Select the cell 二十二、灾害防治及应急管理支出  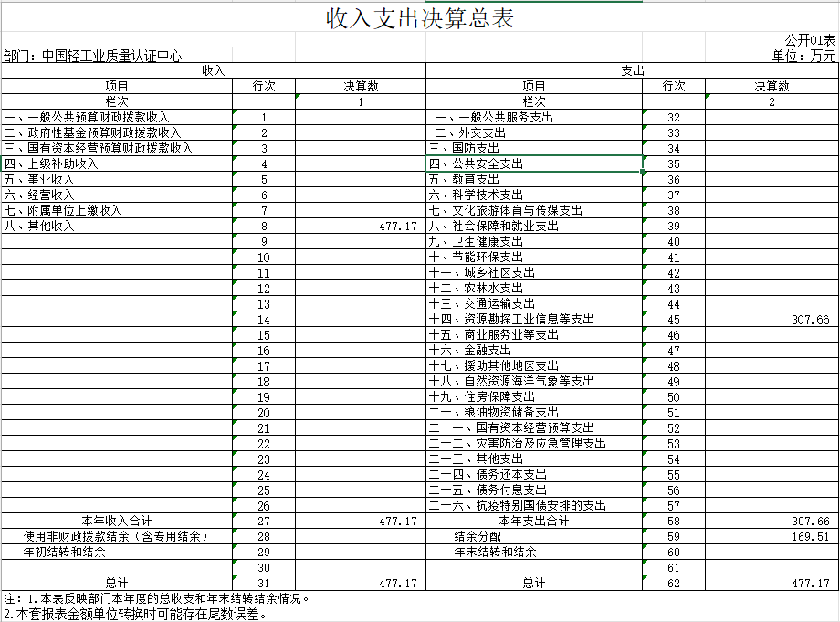(x=534, y=444)
